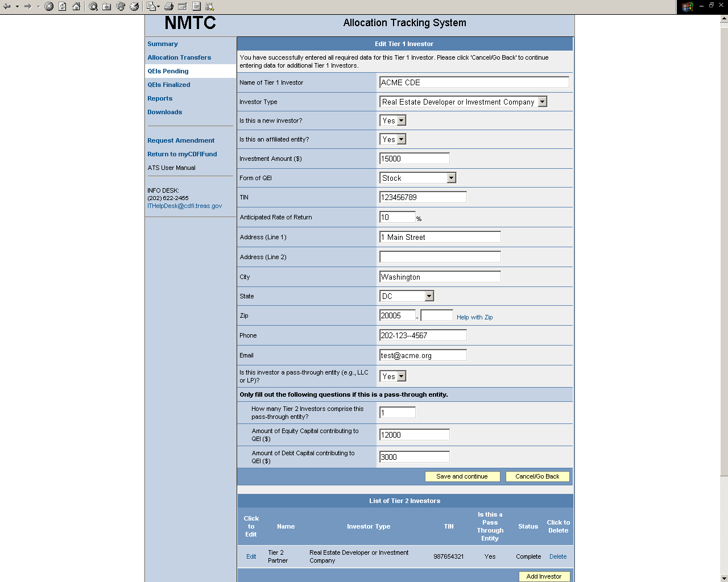The height and width of the screenshot is (582, 728).
Task: Open the Search magnifier toolbar icon
Action: pos(93,7)
